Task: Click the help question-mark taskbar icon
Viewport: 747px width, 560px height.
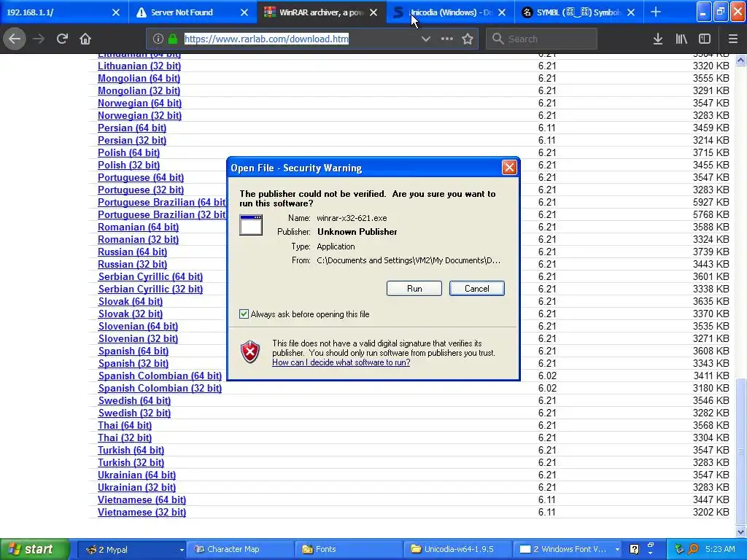Action: pyautogui.click(x=634, y=549)
